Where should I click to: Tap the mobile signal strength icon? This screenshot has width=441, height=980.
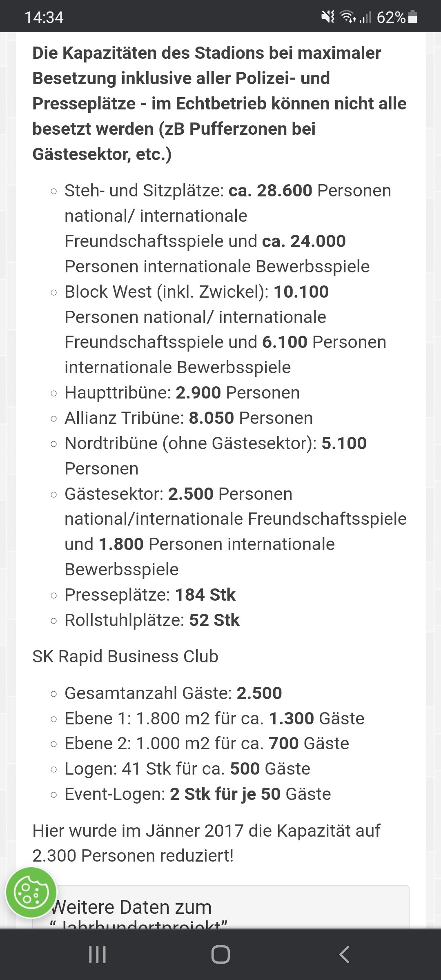click(x=365, y=17)
